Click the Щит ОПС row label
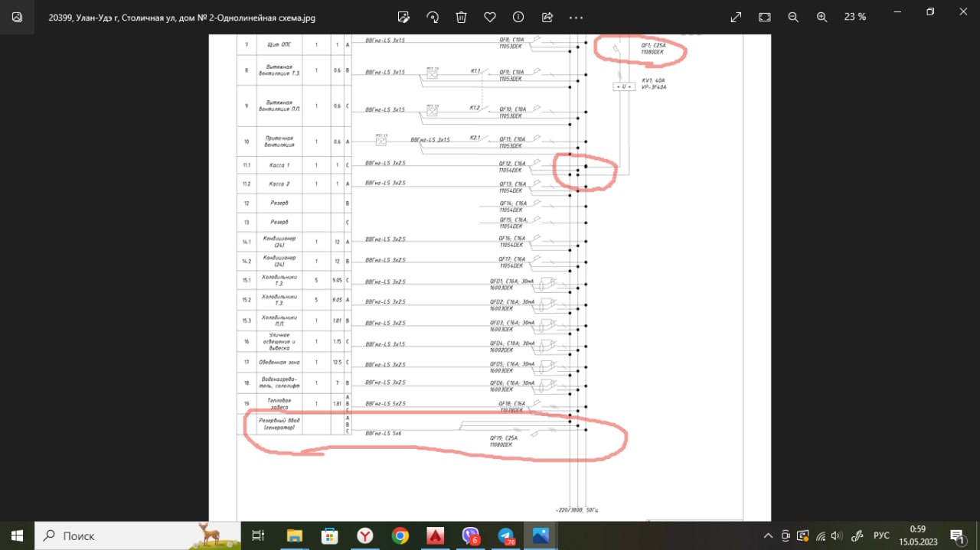 coord(278,45)
